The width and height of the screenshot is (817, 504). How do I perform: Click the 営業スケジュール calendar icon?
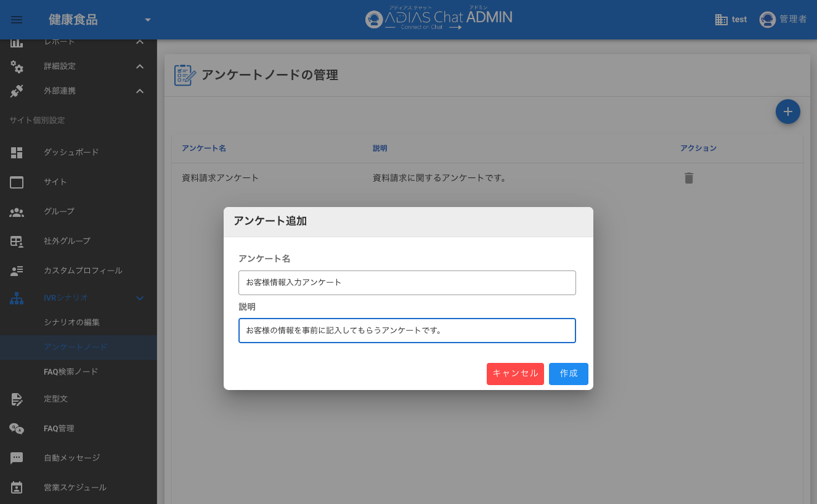[17, 487]
